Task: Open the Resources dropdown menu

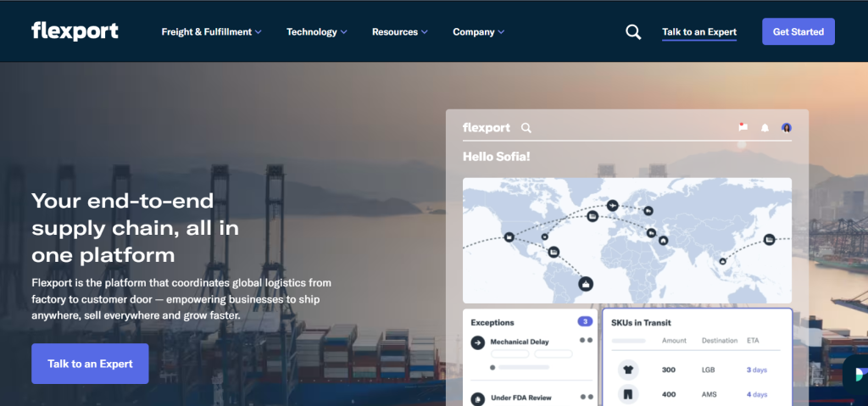Action: 400,32
